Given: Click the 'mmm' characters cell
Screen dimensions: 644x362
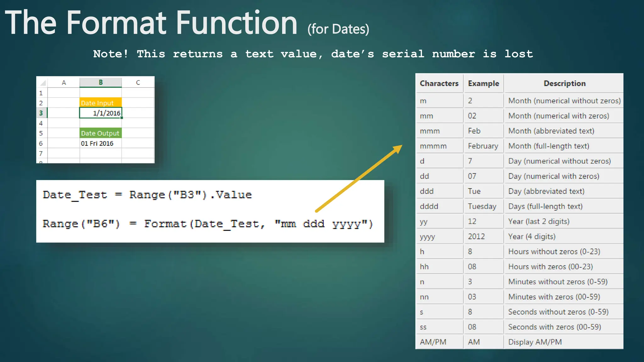Looking at the screenshot, I should tap(439, 131).
